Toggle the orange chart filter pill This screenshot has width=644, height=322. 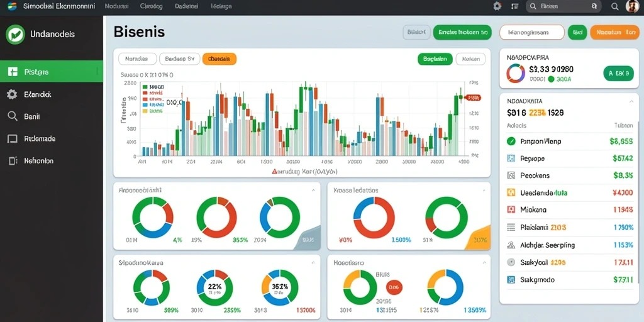click(x=219, y=59)
